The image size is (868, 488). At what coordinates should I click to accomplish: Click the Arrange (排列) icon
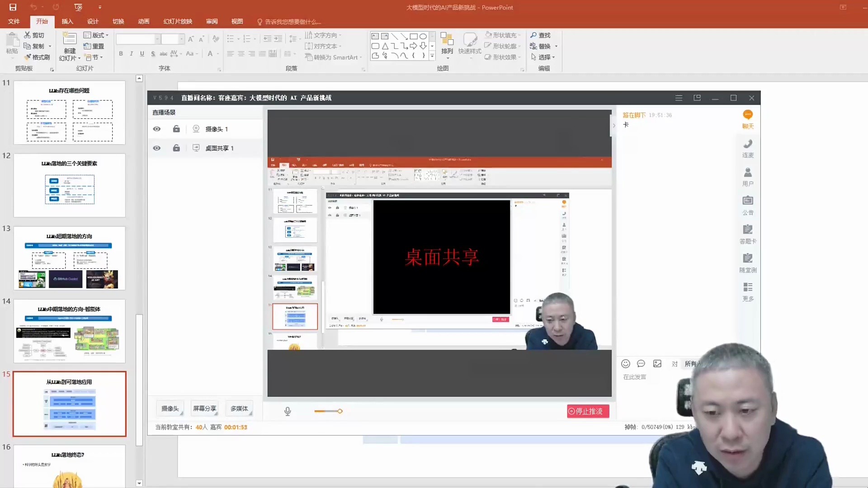tap(447, 39)
